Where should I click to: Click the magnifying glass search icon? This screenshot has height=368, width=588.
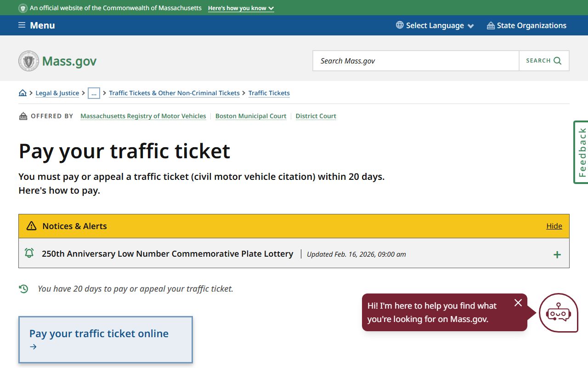pyautogui.click(x=558, y=61)
